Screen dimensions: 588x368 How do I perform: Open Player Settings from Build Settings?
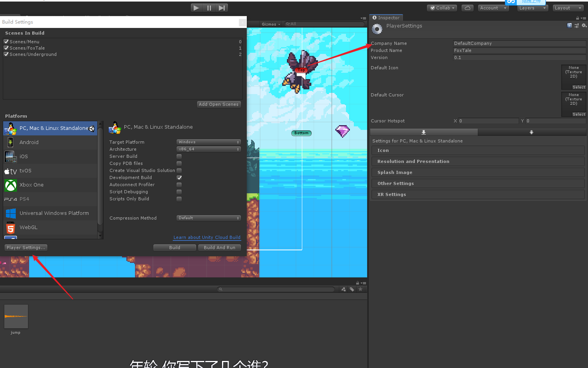click(x=26, y=248)
